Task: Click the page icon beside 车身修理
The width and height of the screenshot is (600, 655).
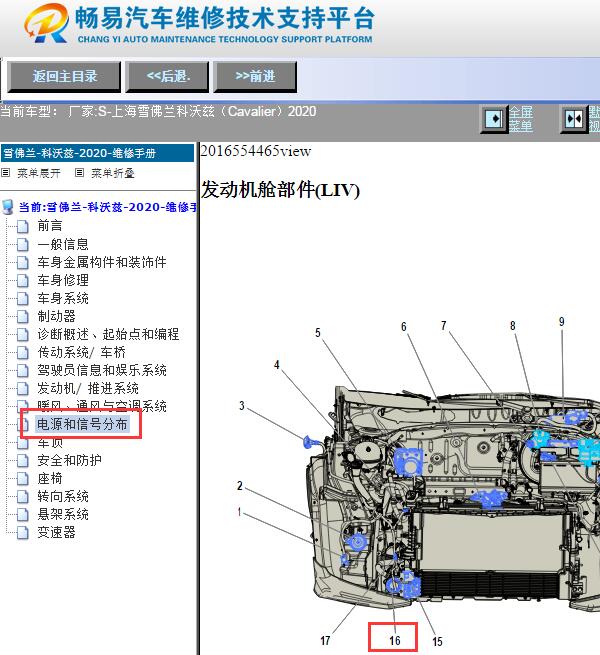Action: point(23,280)
